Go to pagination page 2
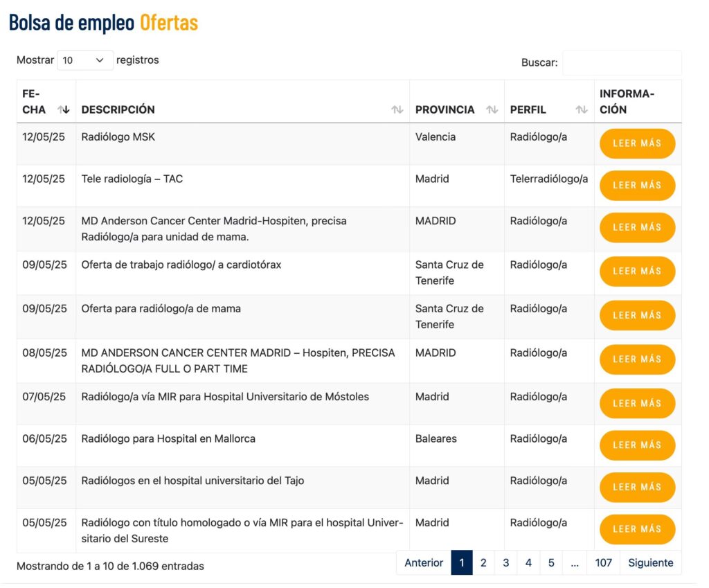 pos(483,562)
